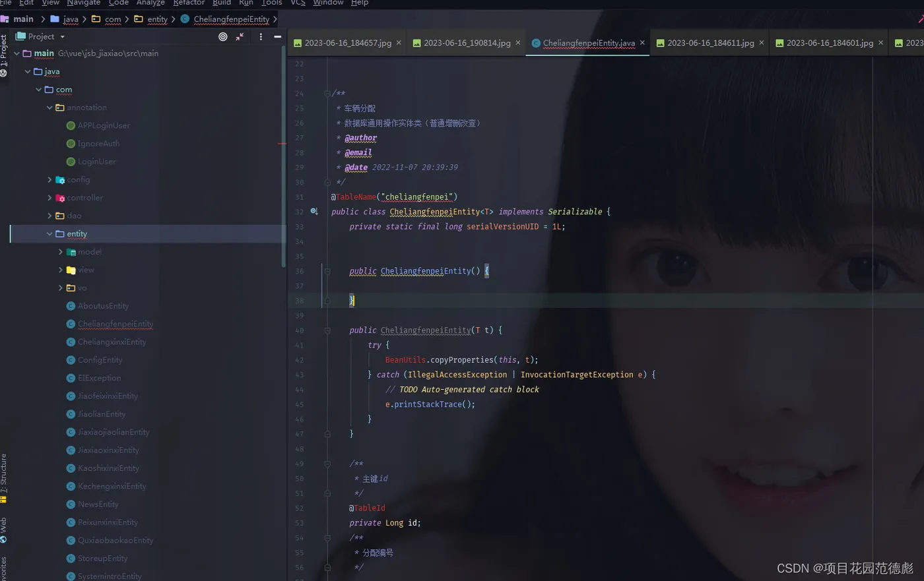This screenshot has height=581, width=924.
Task: Hide the Project tool window
Action: click(278, 37)
